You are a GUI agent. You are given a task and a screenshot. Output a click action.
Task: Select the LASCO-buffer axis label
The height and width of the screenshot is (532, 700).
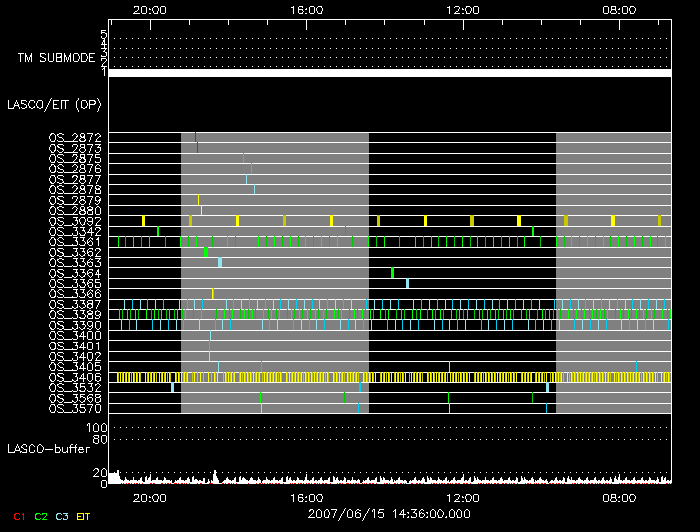coord(44,447)
